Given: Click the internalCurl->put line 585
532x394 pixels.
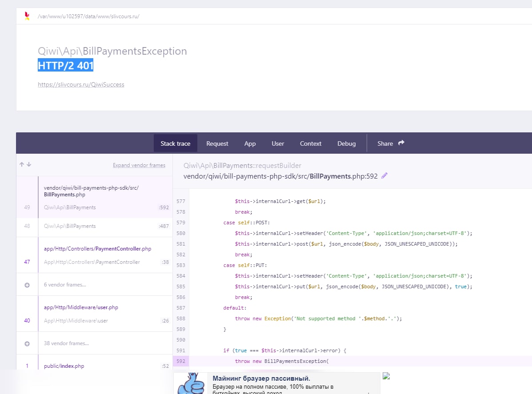Looking at the screenshot, I should (x=353, y=287).
